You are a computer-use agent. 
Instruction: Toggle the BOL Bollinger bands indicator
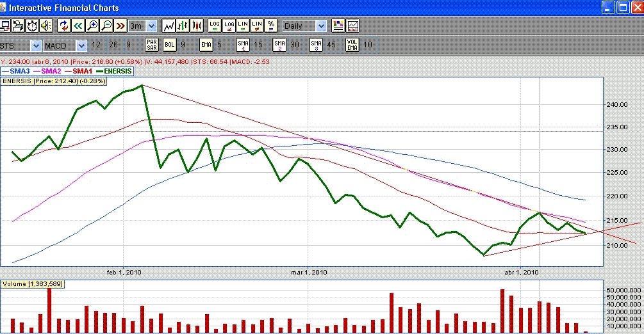pos(169,45)
